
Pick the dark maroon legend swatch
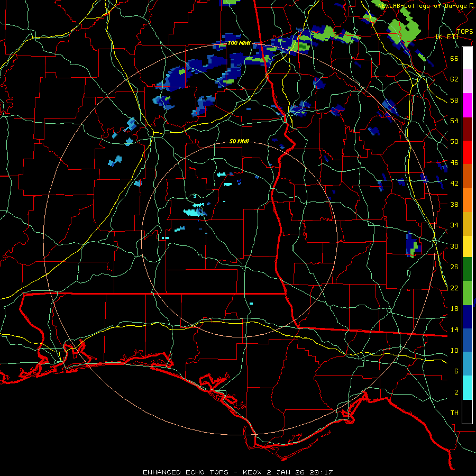(467, 129)
